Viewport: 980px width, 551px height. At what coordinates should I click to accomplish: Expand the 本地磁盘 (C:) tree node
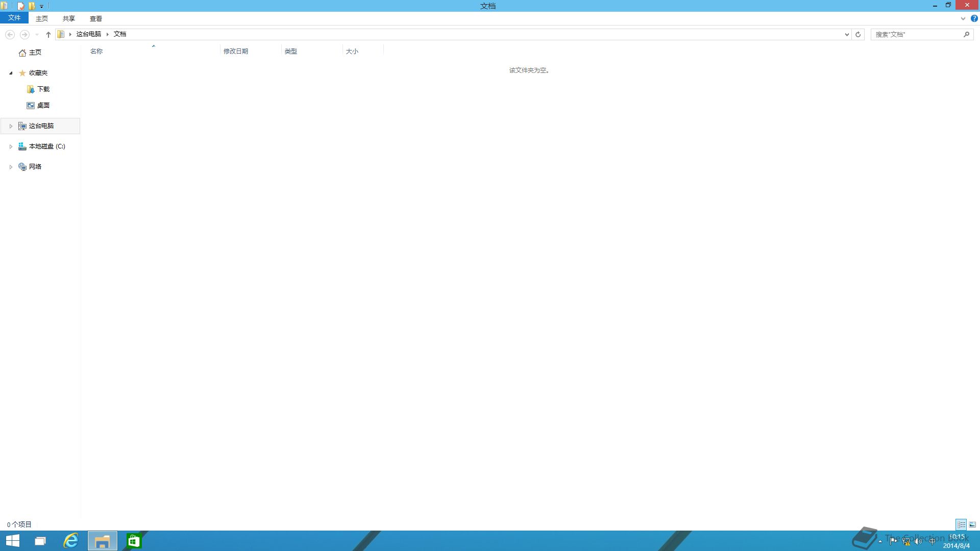point(11,146)
